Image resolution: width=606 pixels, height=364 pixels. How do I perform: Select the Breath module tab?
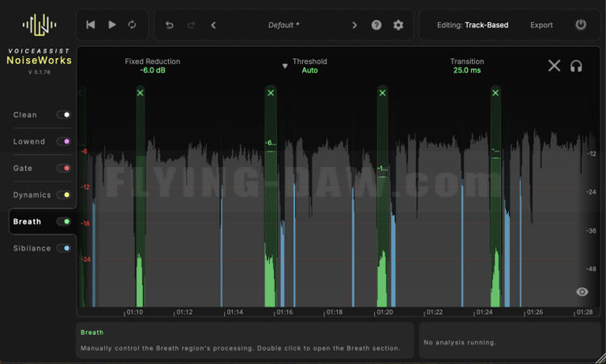click(x=27, y=221)
